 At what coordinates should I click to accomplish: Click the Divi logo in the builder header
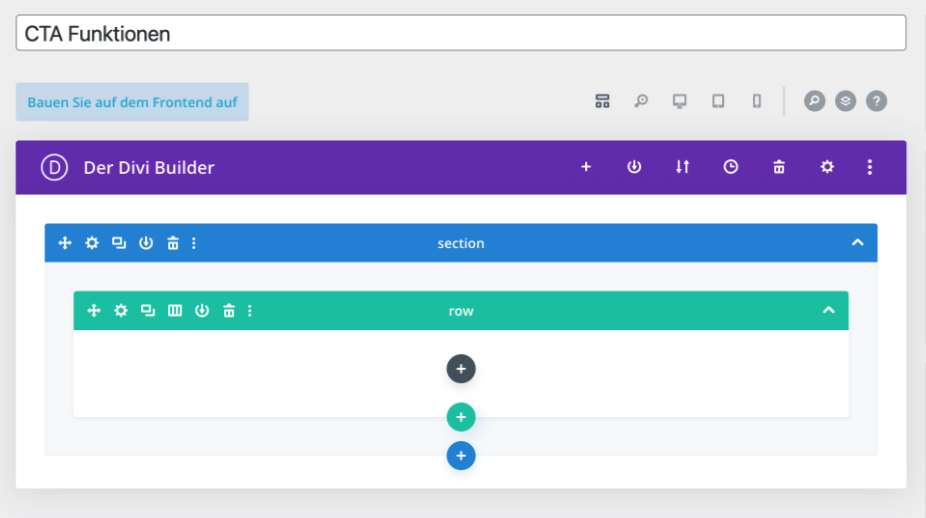tap(54, 167)
